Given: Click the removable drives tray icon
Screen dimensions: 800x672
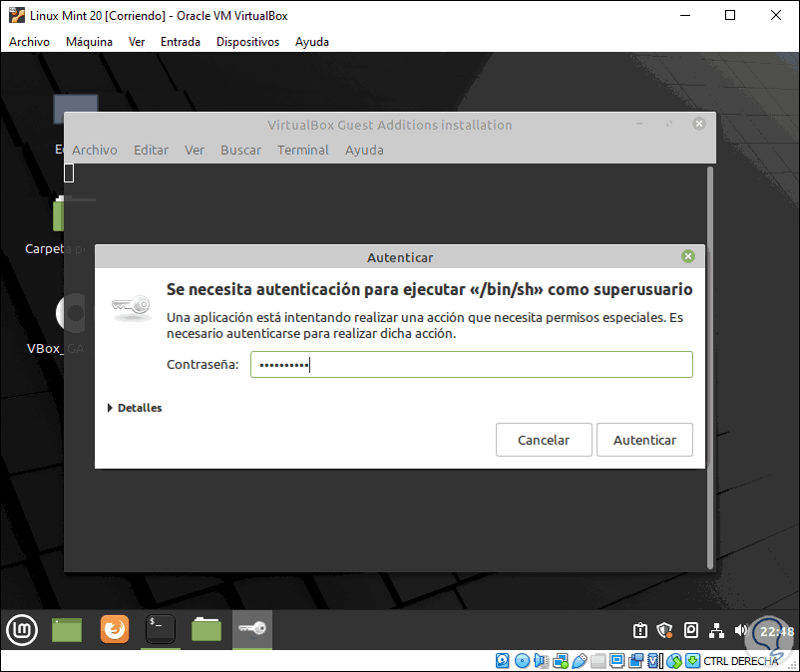Looking at the screenshot, I should 691,630.
